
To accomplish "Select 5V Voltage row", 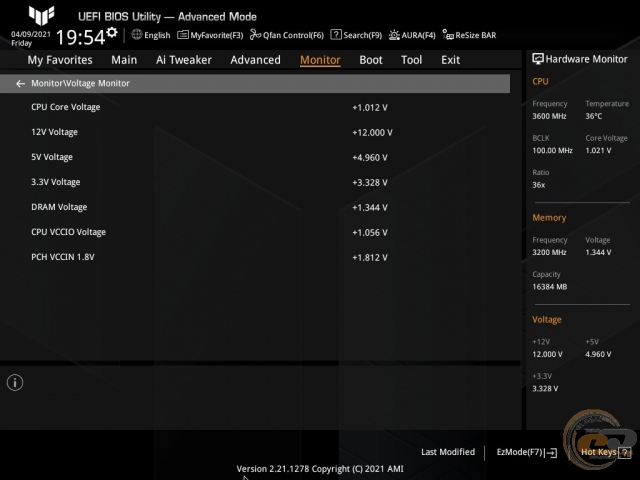I will pyautogui.click(x=255, y=157).
